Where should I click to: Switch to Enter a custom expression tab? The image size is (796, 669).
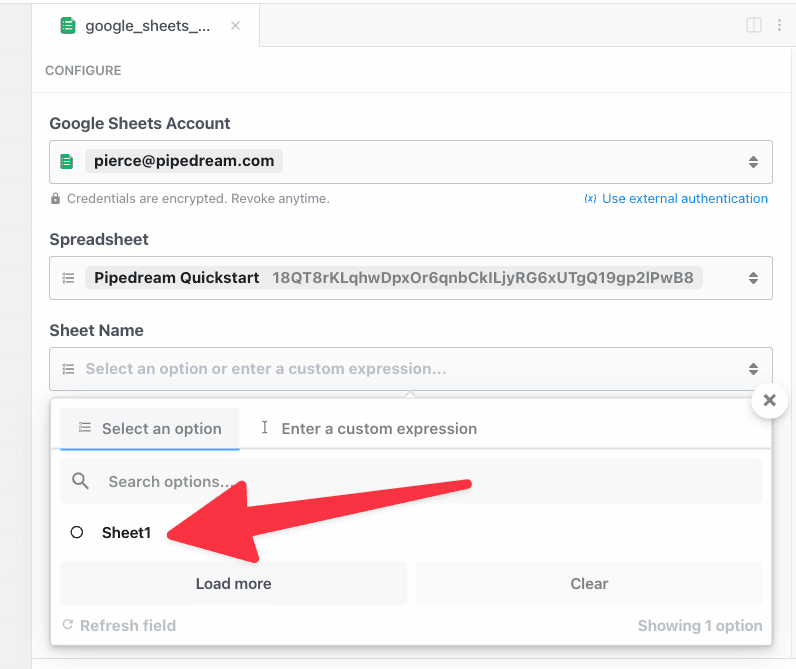click(369, 428)
